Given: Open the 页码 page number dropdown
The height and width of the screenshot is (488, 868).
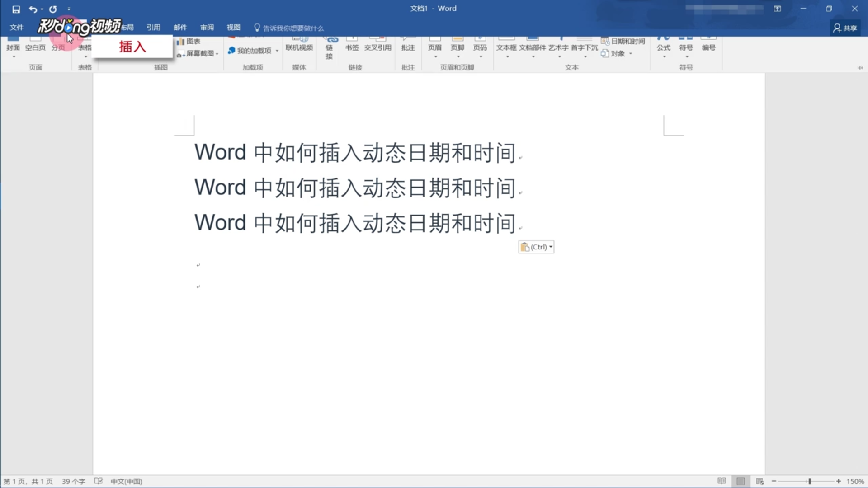Looking at the screenshot, I should tap(480, 48).
